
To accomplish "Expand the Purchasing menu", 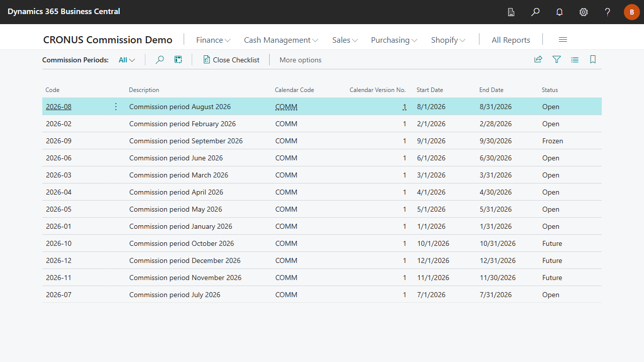I will coord(394,40).
